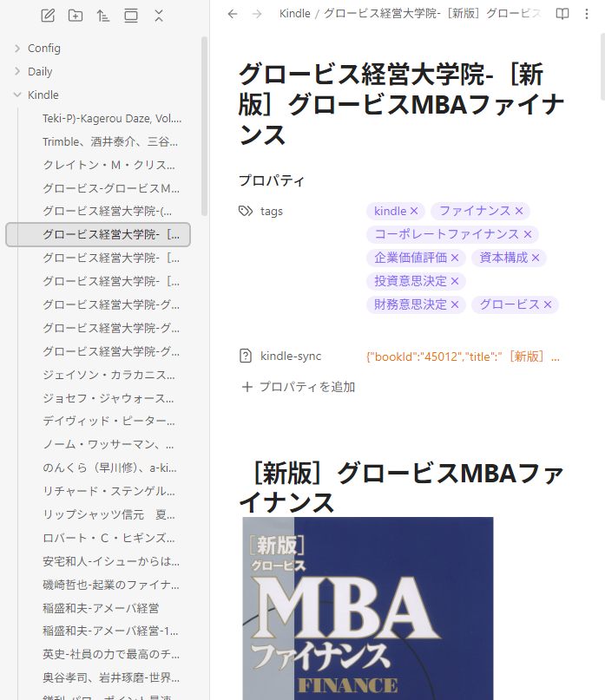Navigate forward arrow
The width and height of the screenshot is (605, 700).
pyautogui.click(x=257, y=14)
